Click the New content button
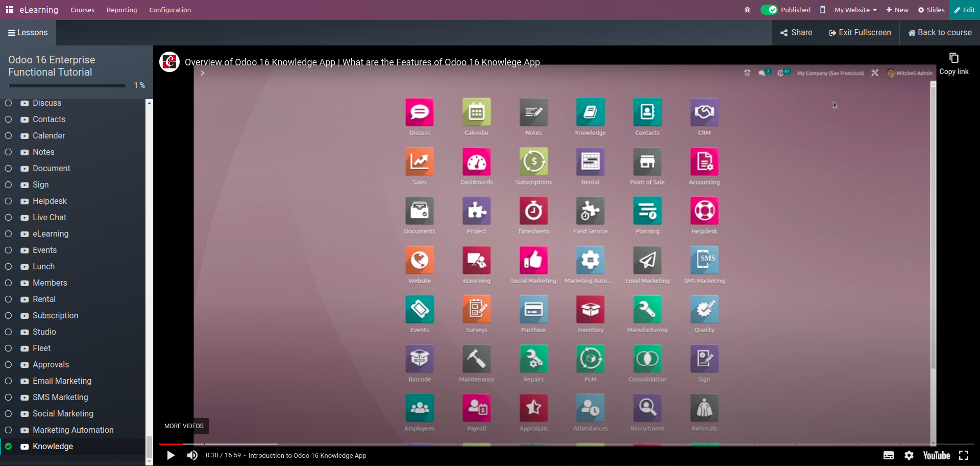980x466 pixels. click(x=897, y=10)
